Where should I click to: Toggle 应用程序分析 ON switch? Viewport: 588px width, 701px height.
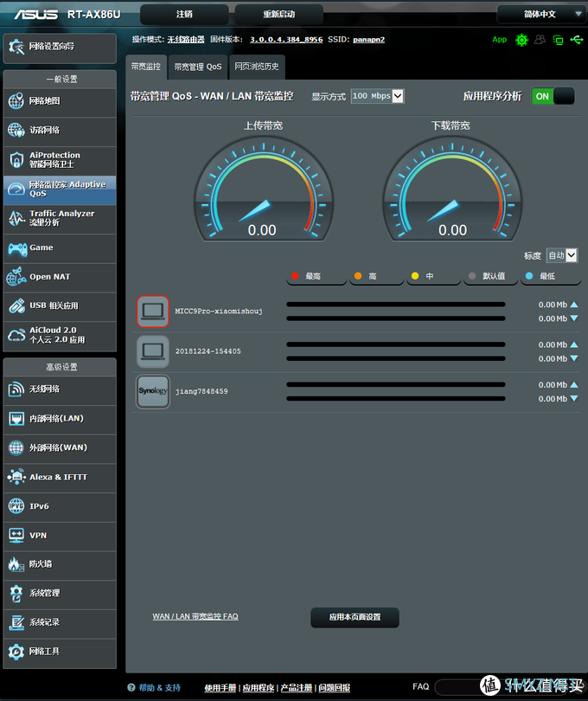point(553,96)
